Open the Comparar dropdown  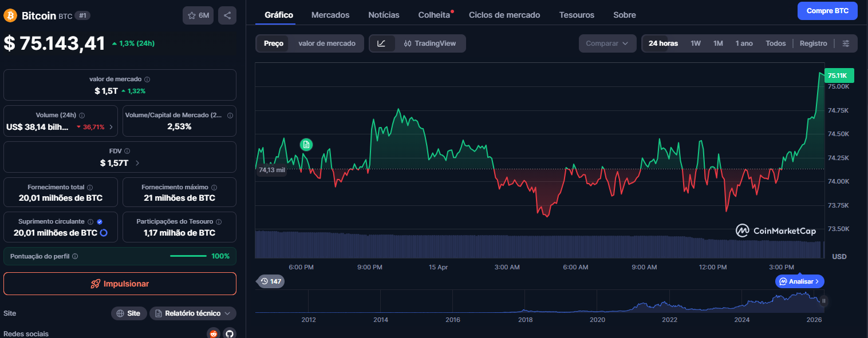[607, 43]
